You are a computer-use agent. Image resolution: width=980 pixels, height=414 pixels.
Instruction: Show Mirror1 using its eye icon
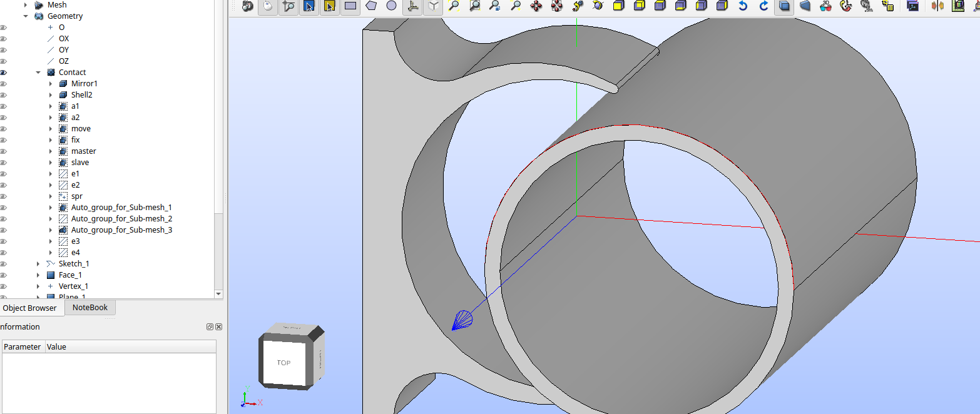(x=3, y=84)
